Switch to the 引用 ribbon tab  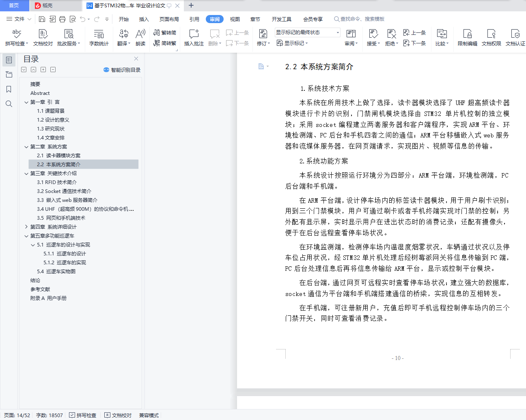click(194, 19)
